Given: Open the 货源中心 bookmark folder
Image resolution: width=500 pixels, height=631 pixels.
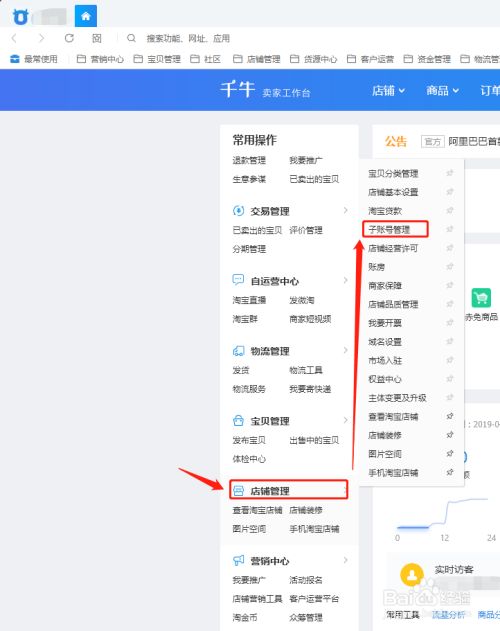Looking at the screenshot, I should (x=314, y=59).
